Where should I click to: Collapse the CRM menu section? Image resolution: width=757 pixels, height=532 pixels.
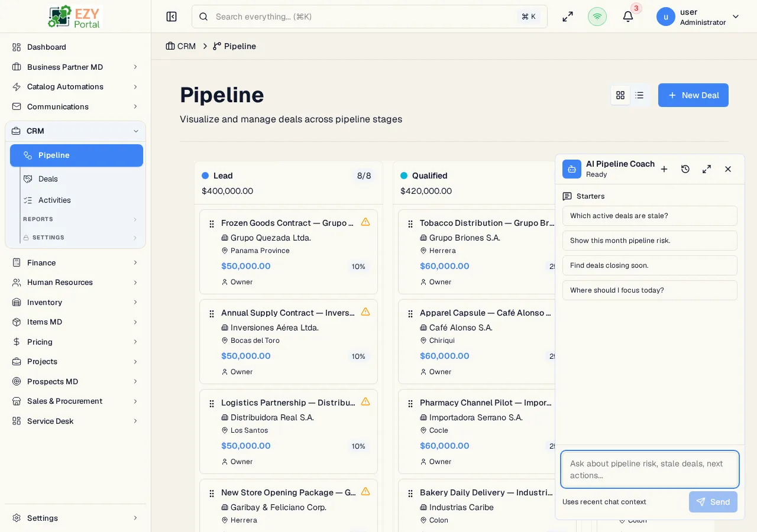pyautogui.click(x=75, y=131)
